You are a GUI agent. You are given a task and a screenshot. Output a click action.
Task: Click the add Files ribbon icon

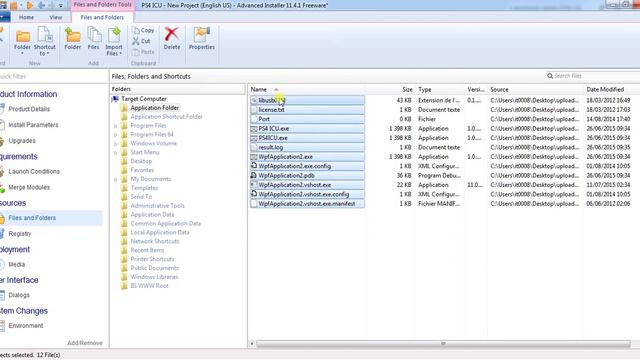point(93,39)
